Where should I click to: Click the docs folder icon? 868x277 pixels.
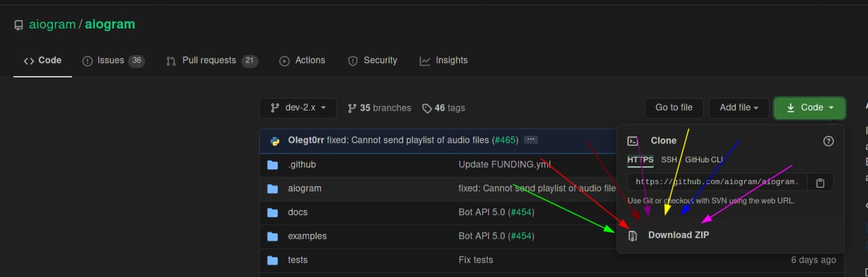pos(273,213)
